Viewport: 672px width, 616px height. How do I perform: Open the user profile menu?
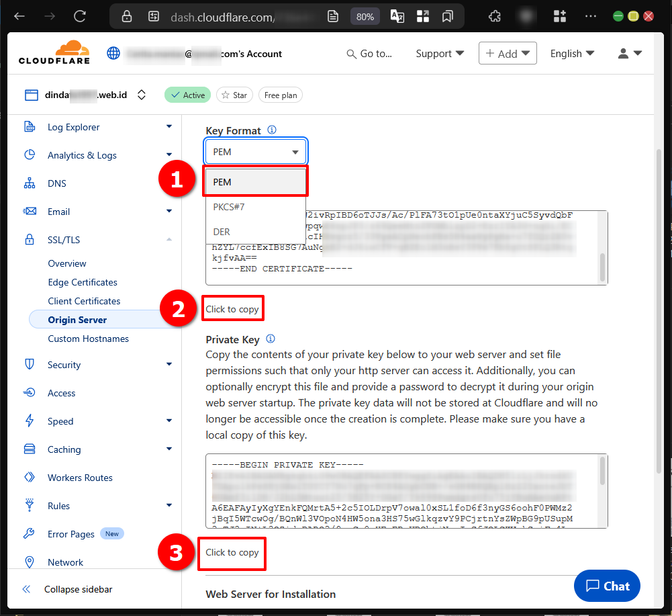[x=630, y=53]
